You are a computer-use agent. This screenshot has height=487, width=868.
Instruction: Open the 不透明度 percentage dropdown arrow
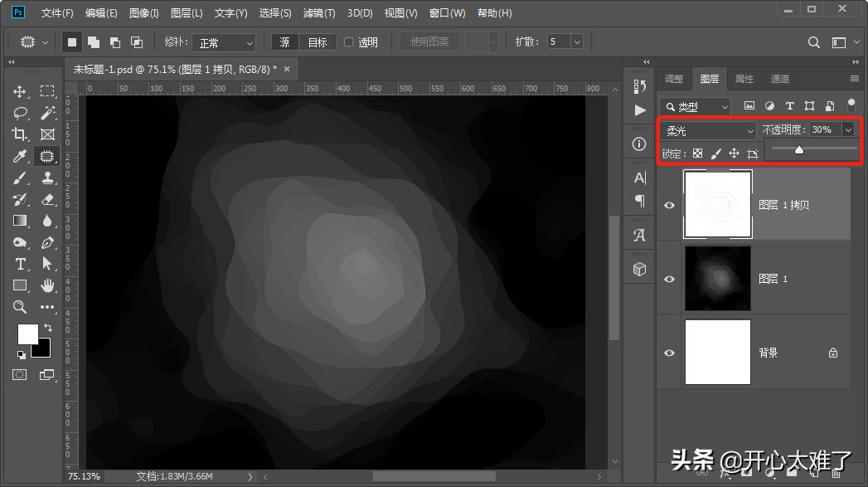(847, 129)
